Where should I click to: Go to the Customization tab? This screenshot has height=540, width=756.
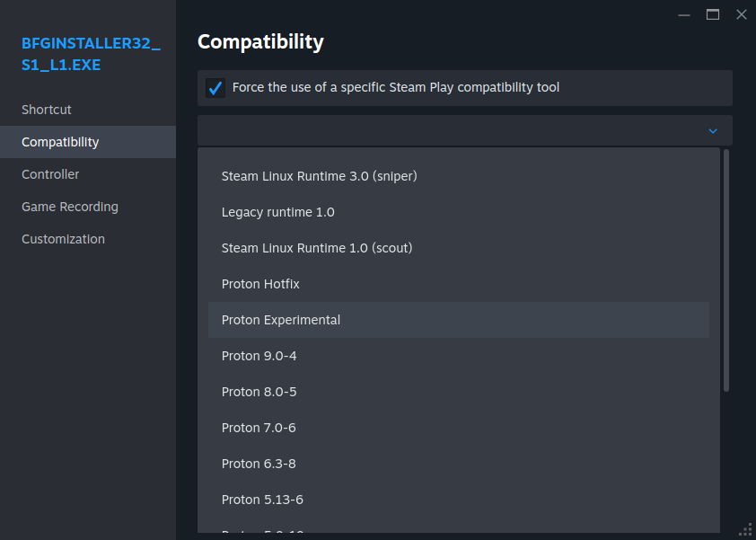tap(63, 239)
